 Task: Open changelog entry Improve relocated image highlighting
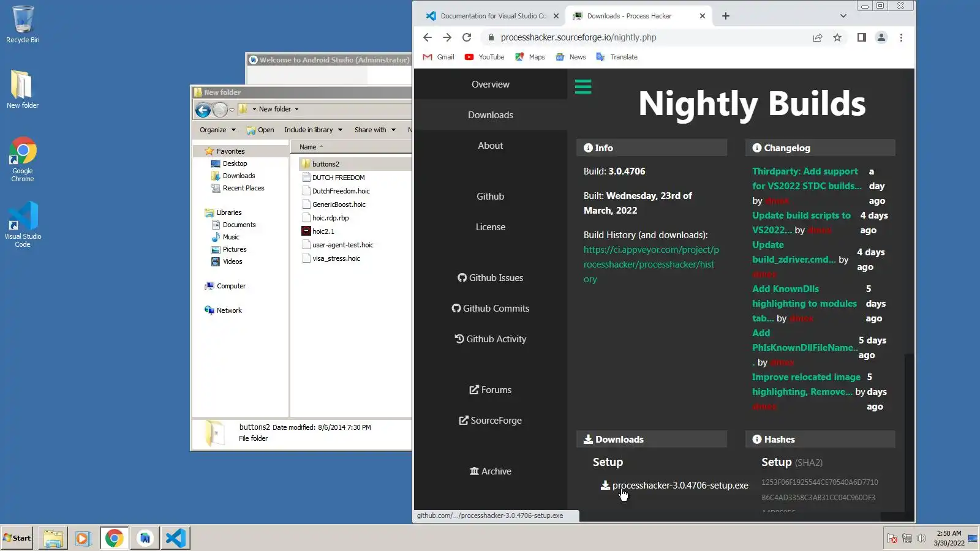[806, 384]
